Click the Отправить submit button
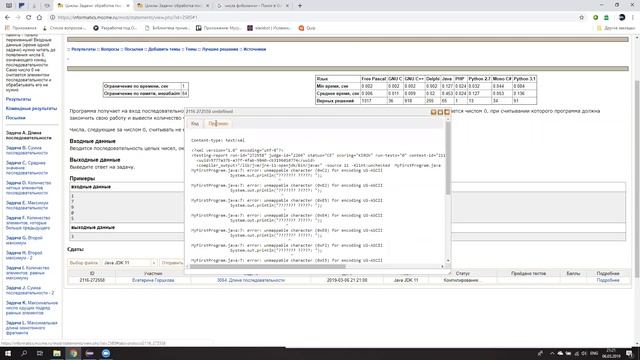This screenshot has height=360, width=640. pyautogui.click(x=172, y=263)
